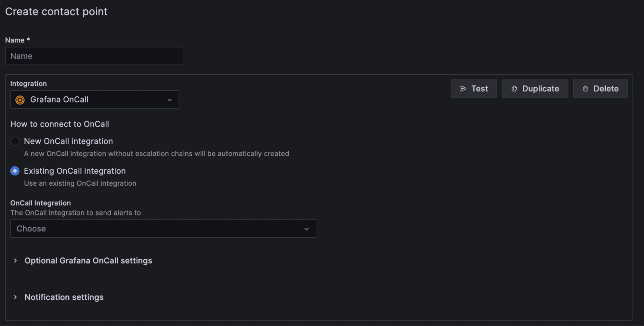Open the Integration dropdown
Screen dimensions: 644x326
pyautogui.click(x=95, y=100)
